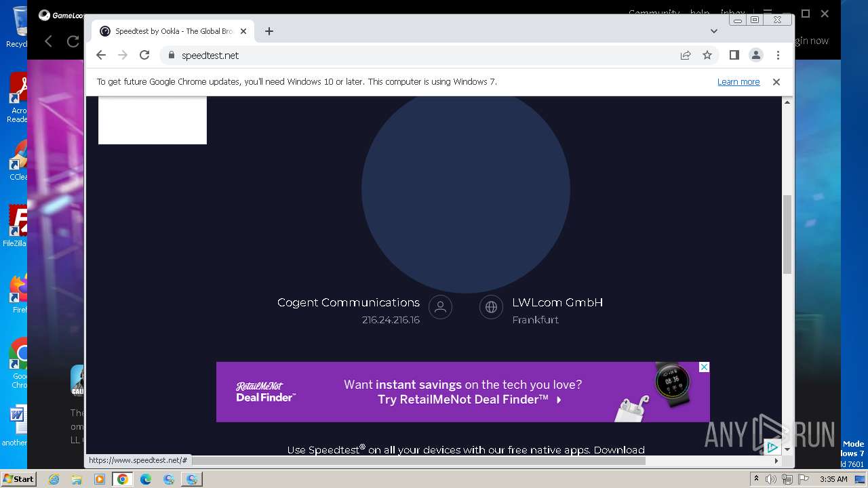
Task: Launch Internet Explorer from taskbar
Action: click(54, 479)
